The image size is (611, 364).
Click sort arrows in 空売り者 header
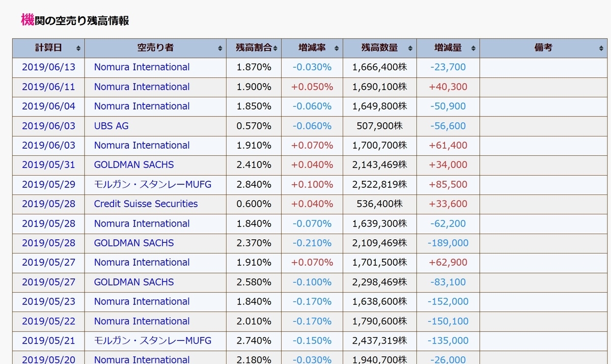(x=220, y=48)
